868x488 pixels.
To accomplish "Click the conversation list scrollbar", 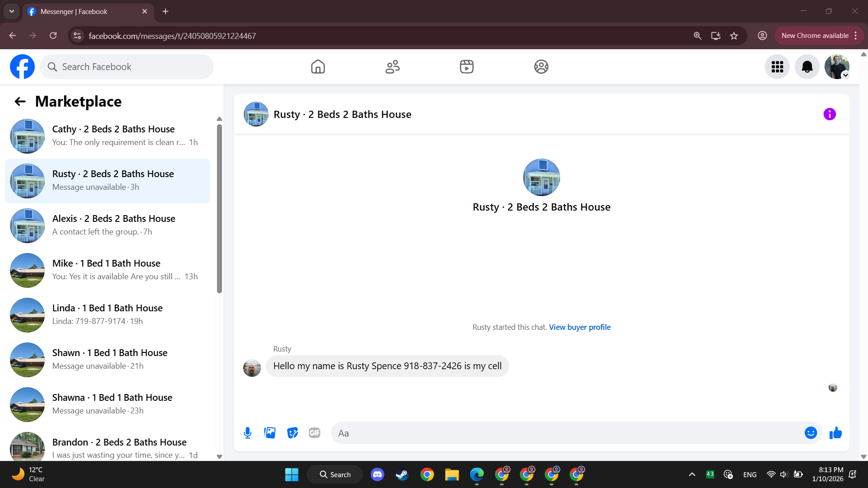I will click(219, 208).
